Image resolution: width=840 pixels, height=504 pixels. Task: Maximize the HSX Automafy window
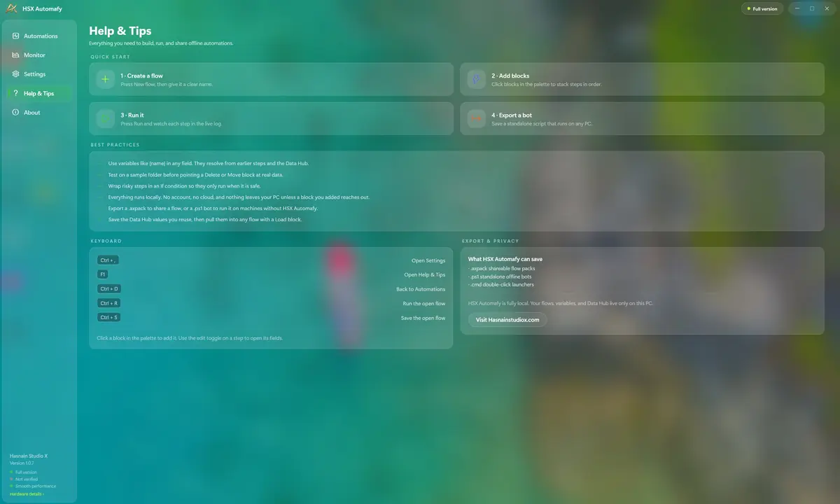coord(812,8)
